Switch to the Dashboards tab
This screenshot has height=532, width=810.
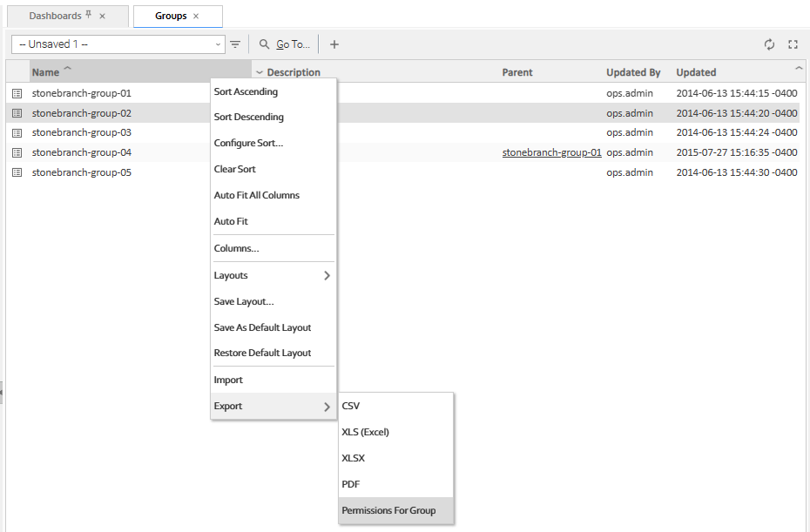pyautogui.click(x=55, y=17)
